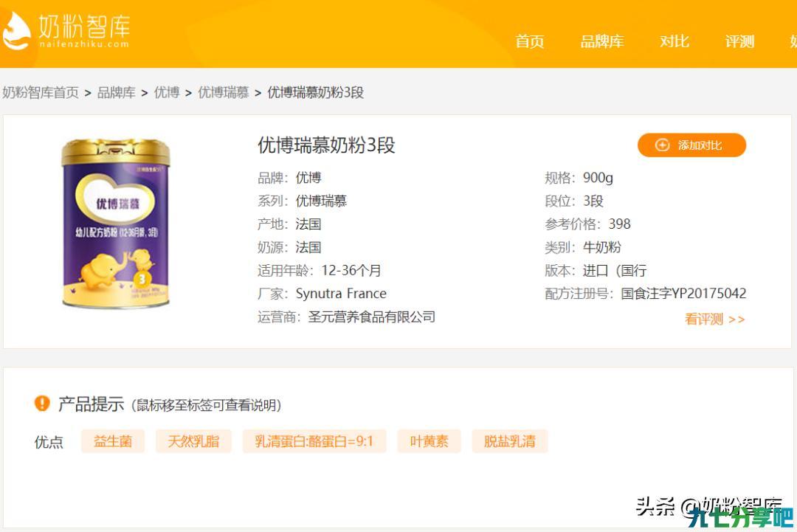797x532 pixels.
Task: Click the version value 进口 (国行
Action: pos(615,270)
